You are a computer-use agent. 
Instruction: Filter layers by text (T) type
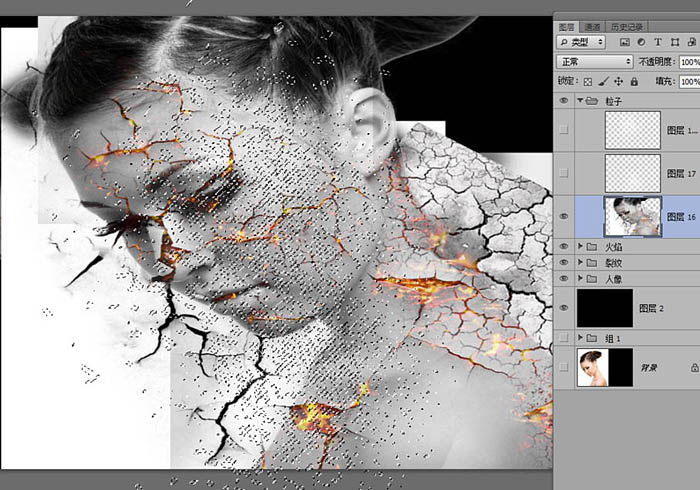658,42
